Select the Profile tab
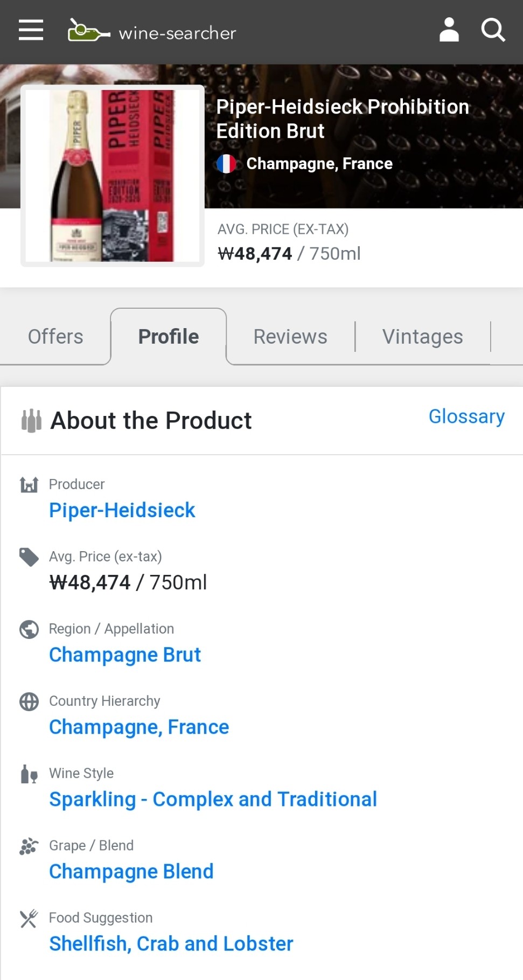This screenshot has height=980, width=523. point(169,337)
